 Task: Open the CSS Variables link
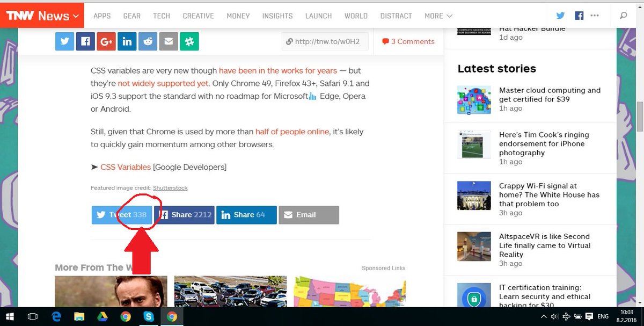(x=126, y=167)
